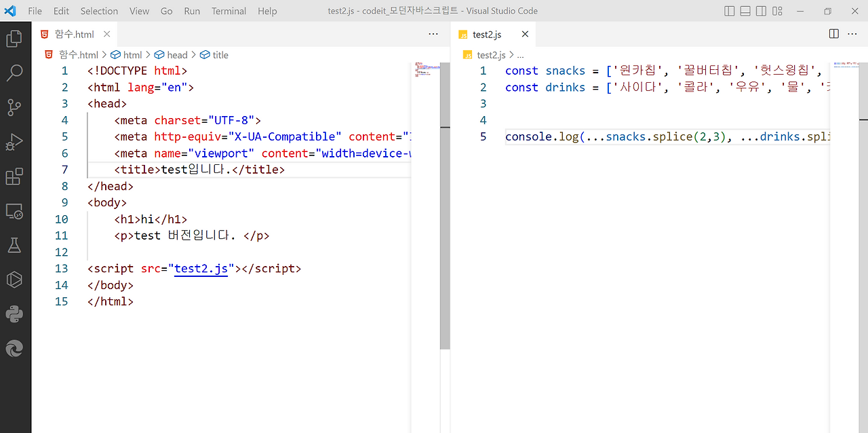Viewport: 868px width, 433px height.
Task: Expand the collapsed breadcrumb in test2.js
Action: coord(520,54)
